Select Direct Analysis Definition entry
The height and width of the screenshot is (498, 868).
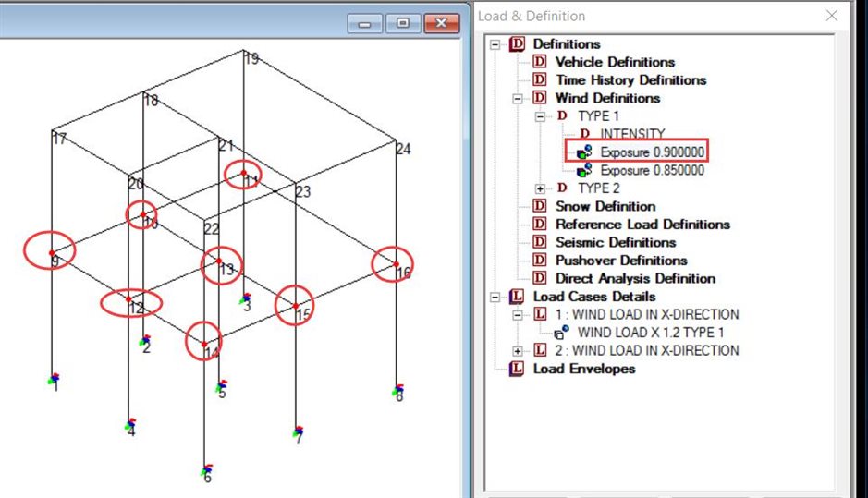635,278
